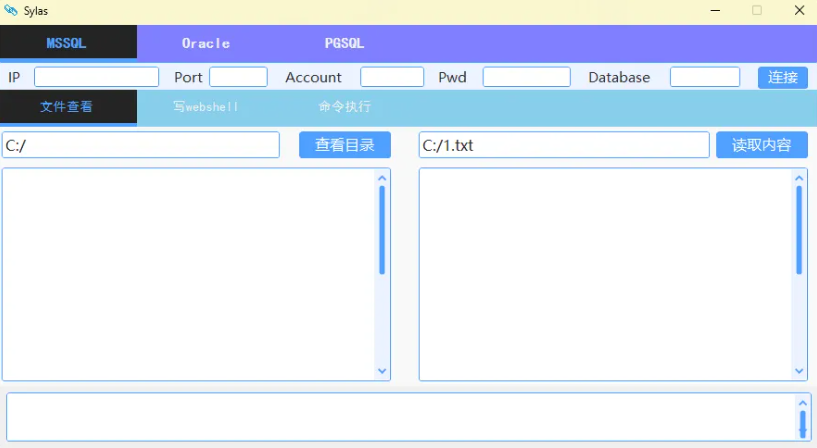Click the Sylas app icon in title bar
The width and height of the screenshot is (817, 448).
[x=10, y=10]
